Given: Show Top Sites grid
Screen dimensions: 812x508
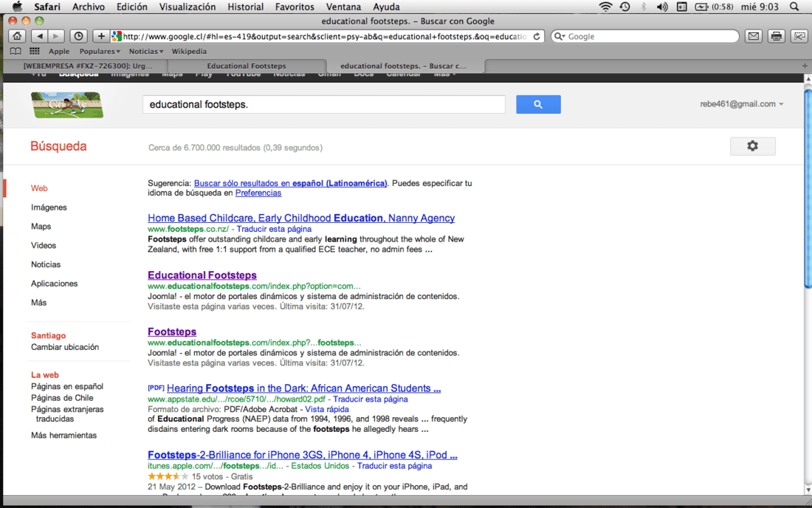Looking at the screenshot, I should [35, 51].
